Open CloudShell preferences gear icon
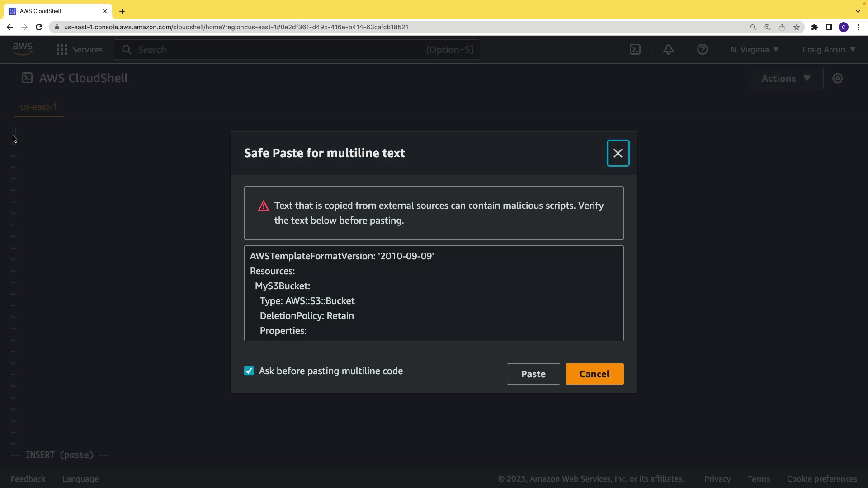 (838, 79)
